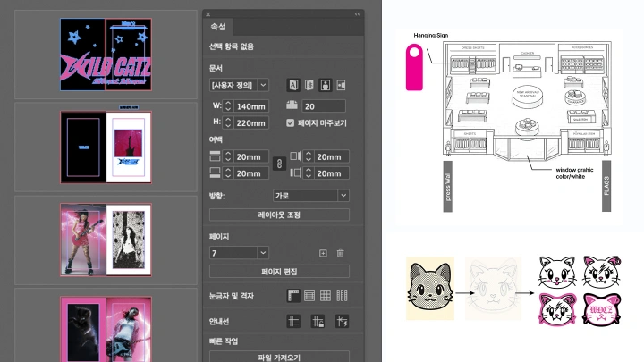
Task: Select the WILD CATZ cover spread thumbnail
Action: point(106,55)
